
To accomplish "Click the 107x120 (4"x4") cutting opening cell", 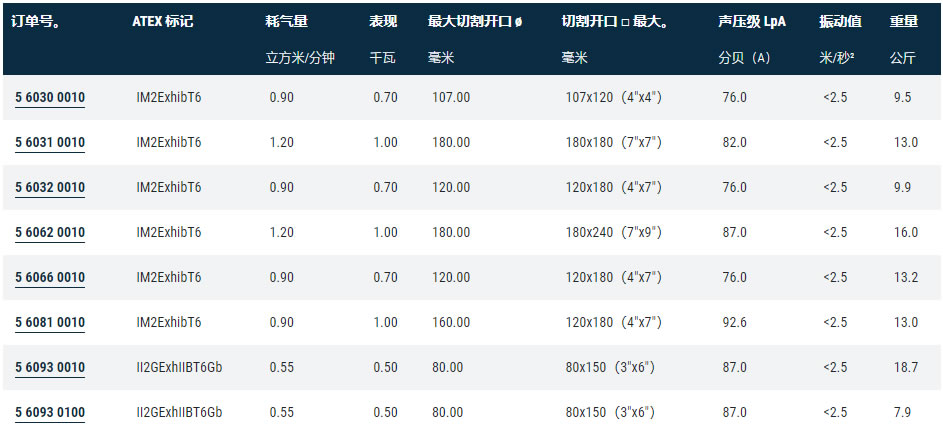I will tap(612, 98).
